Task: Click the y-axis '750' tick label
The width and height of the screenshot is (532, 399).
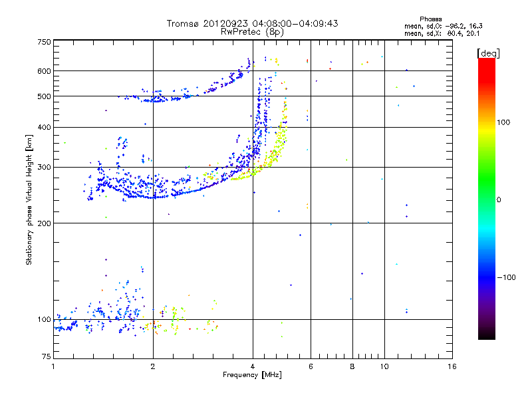Action: [x=44, y=42]
